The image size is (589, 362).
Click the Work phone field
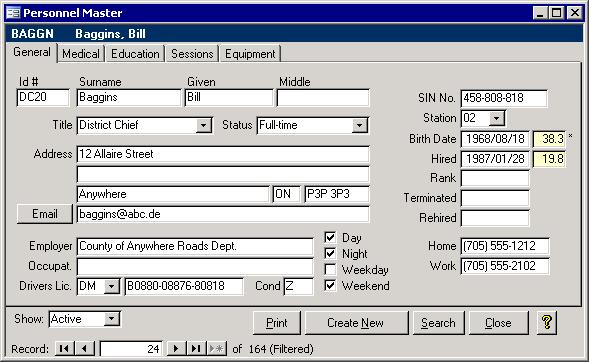pyautogui.click(x=505, y=266)
